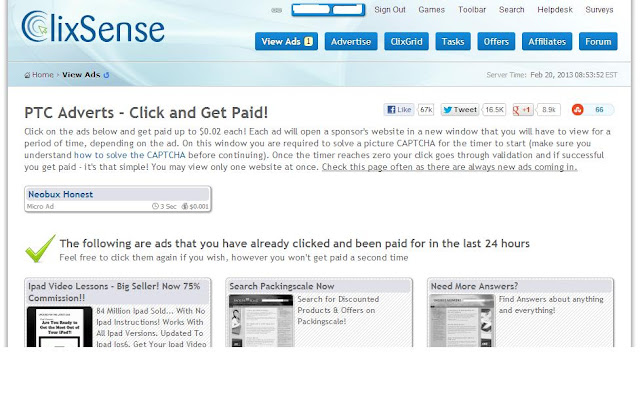Click 'Search for Discounted Products' ad description

[x=338, y=310]
